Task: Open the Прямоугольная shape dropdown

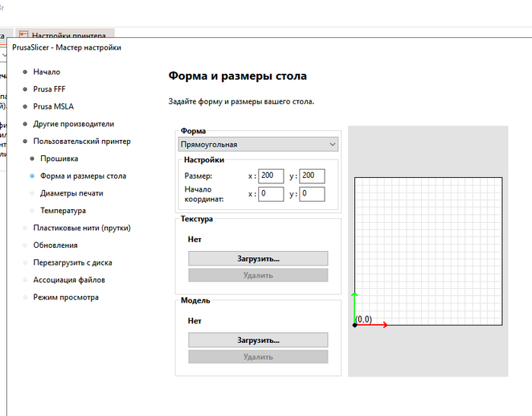Action: point(258,144)
